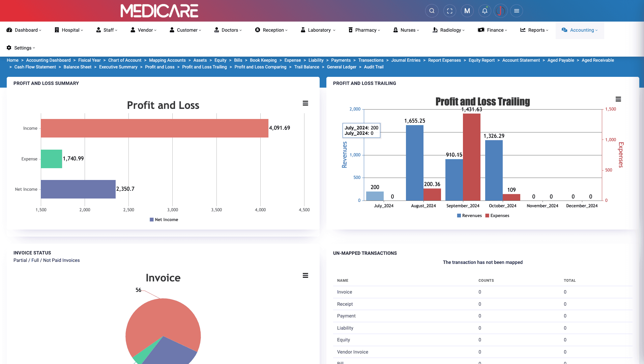644x364 pixels.
Task: Navigate to Aged Receivable via breadcrumb
Action: (x=597, y=60)
